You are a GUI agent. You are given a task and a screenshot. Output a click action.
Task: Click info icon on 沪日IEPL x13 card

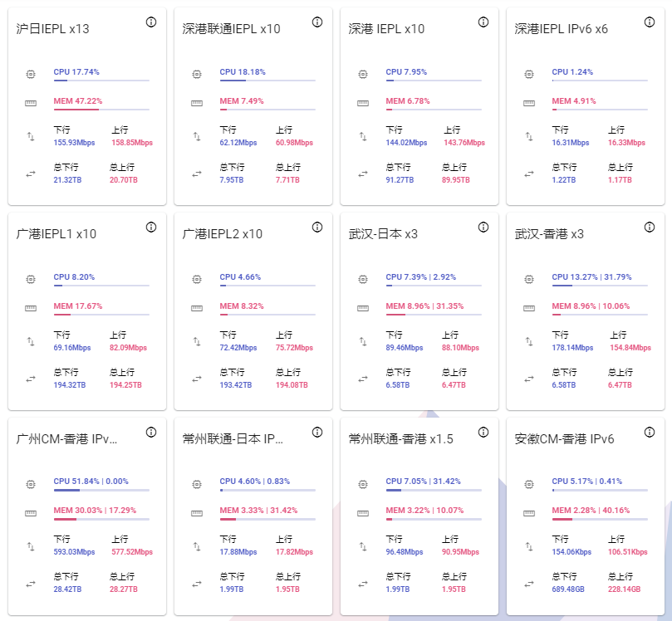tap(150, 22)
